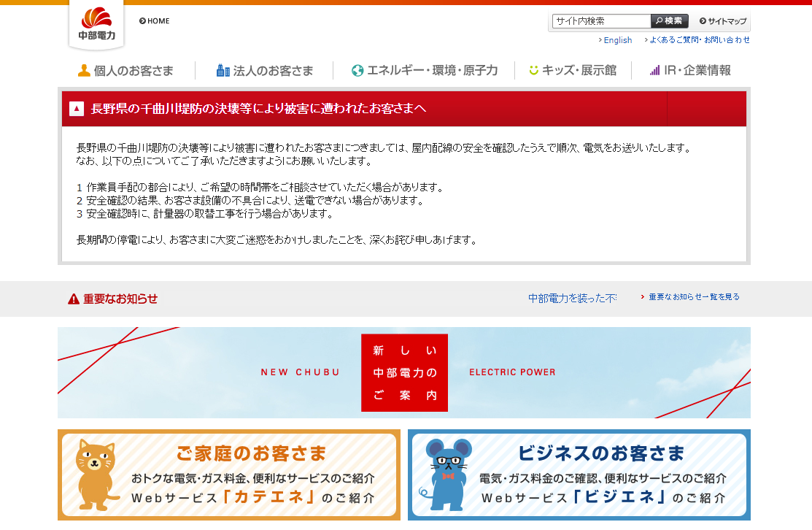Open the HOME link
The height and width of the screenshot is (530, 812).
tap(155, 20)
